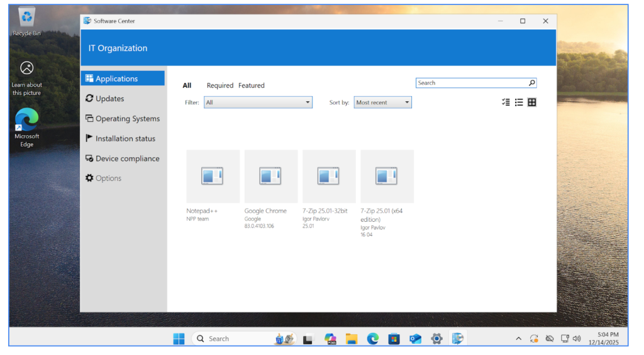Open the 7-Zip 25.01-32bit tile icon
This screenshot has width=644, height=355.
point(329,177)
